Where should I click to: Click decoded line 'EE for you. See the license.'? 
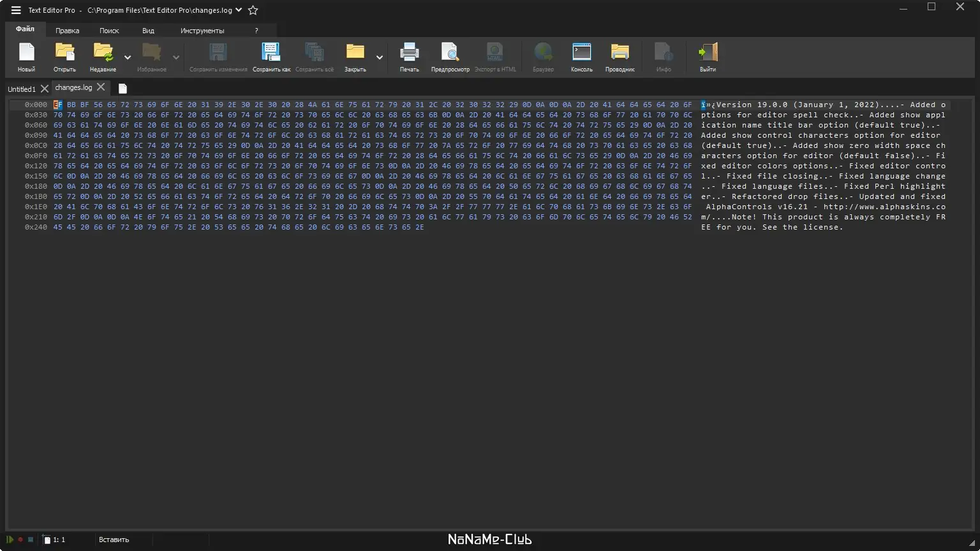tap(772, 227)
